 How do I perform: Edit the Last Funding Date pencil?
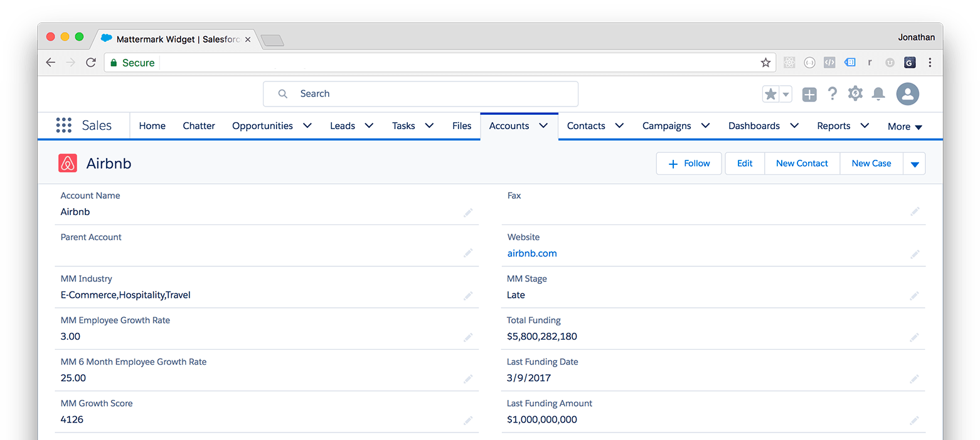(x=915, y=379)
